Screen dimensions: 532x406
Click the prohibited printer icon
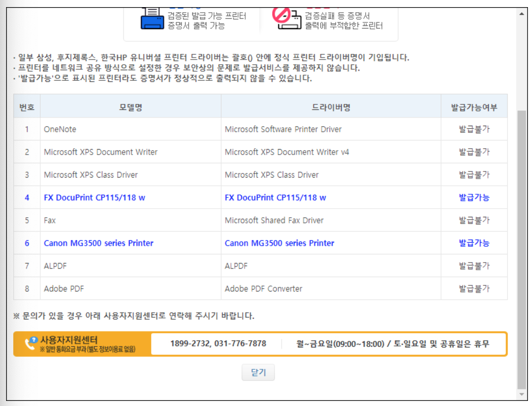pos(287,18)
